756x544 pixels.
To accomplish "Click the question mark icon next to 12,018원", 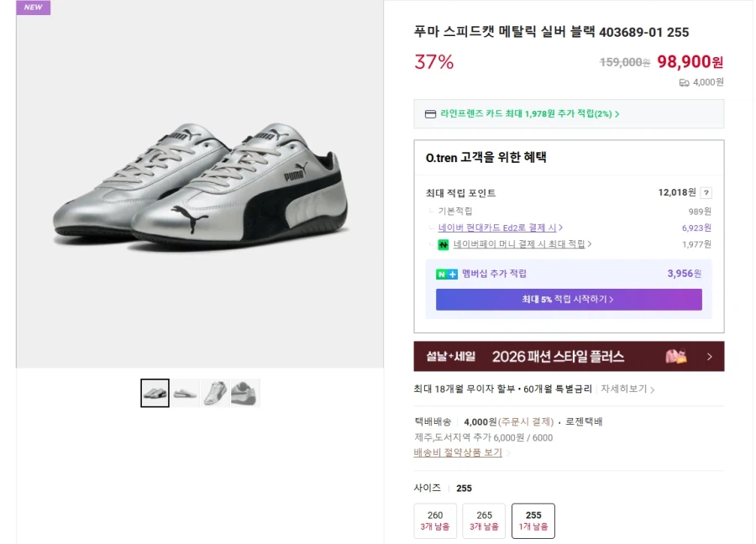I will (706, 193).
